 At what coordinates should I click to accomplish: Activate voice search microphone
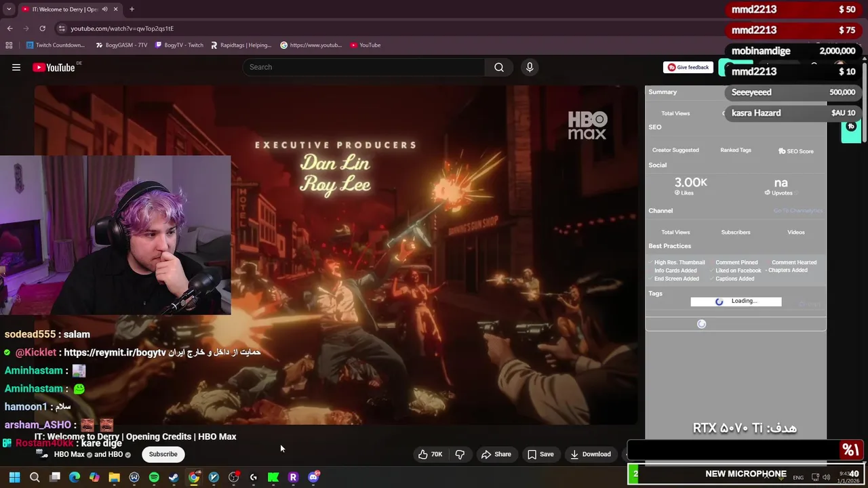pos(530,67)
